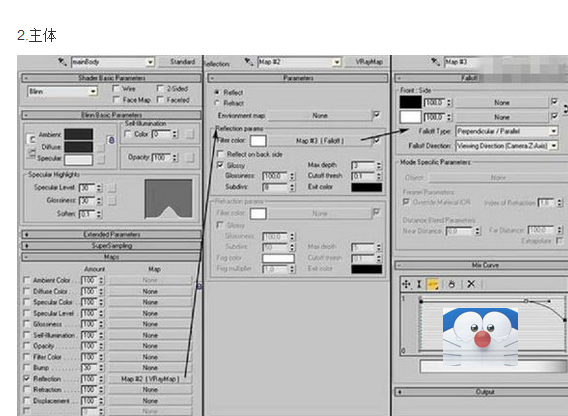Click Ambient color swatch

[x=79, y=134]
